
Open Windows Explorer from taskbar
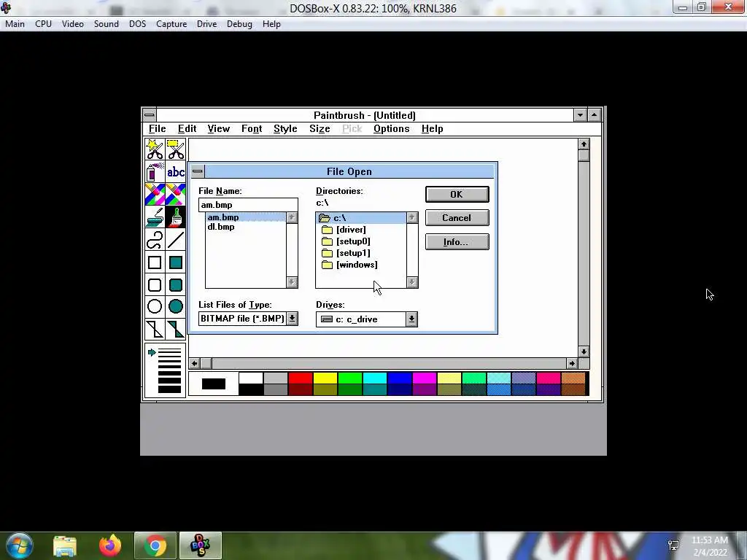(x=65, y=545)
